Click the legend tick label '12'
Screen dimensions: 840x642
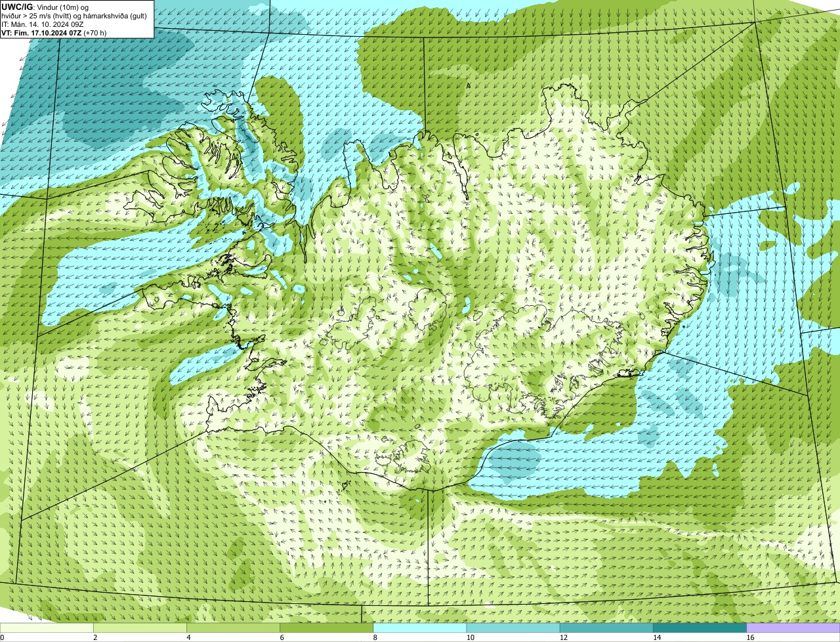pos(563,637)
